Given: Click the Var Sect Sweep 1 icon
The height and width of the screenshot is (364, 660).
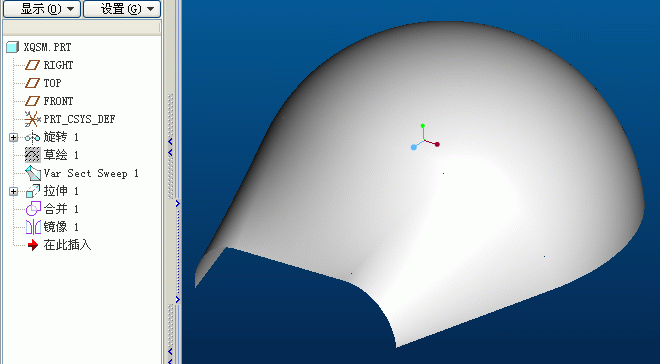Looking at the screenshot, I should 33,173.
